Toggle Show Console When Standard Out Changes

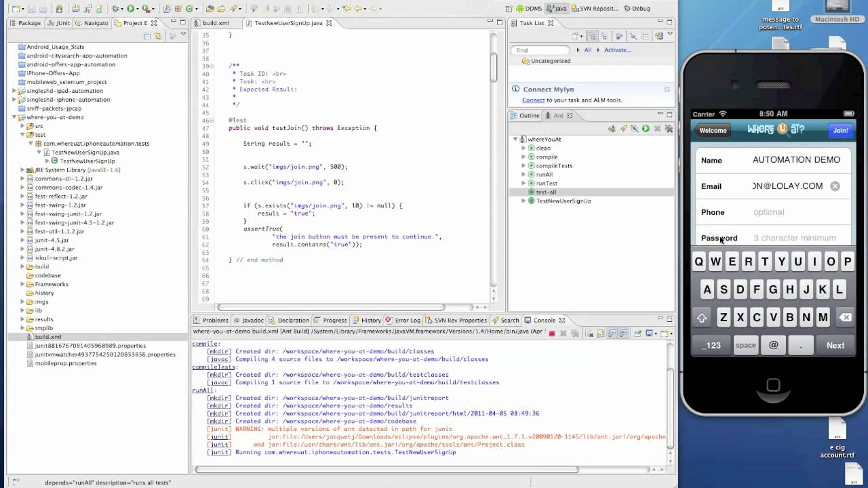point(613,333)
